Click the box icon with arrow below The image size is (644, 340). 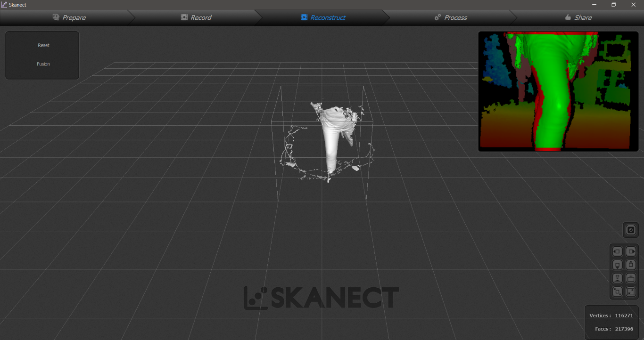(x=618, y=278)
